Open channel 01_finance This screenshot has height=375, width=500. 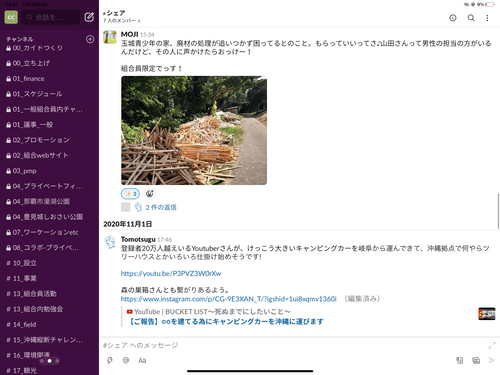[49, 79]
